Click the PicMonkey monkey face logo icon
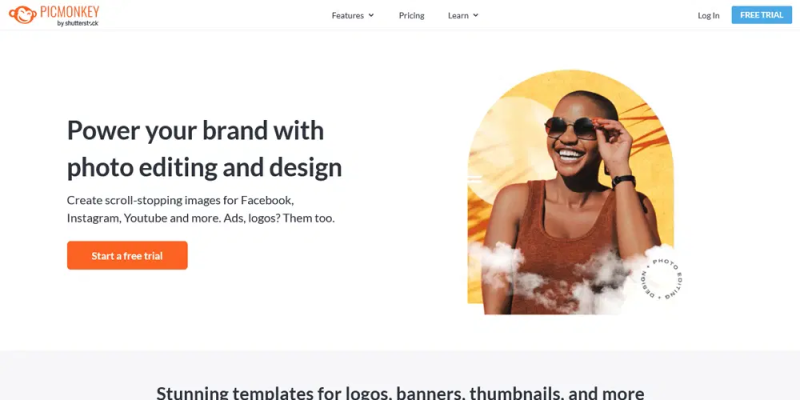The width and height of the screenshot is (800, 400). 22,15
